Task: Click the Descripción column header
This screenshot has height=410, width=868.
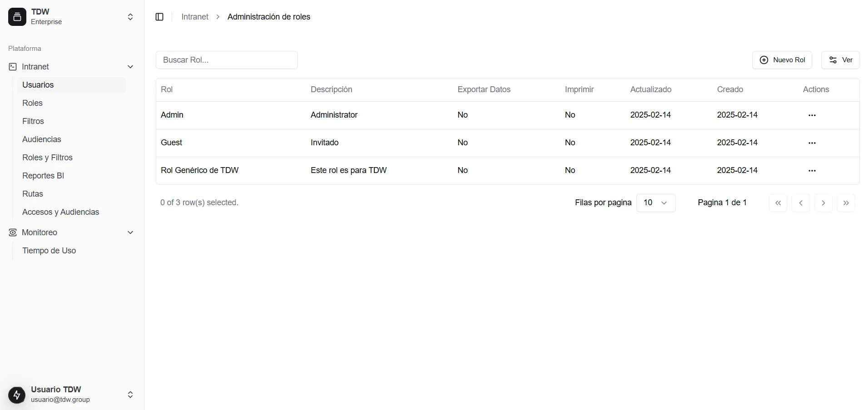Action: (x=332, y=89)
